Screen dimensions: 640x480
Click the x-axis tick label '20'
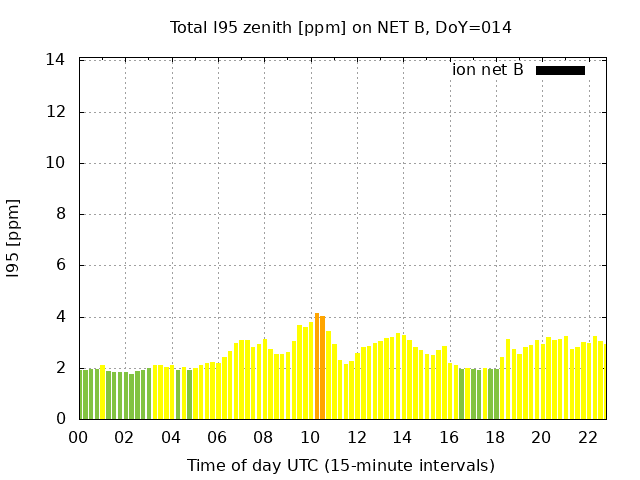pos(541,437)
